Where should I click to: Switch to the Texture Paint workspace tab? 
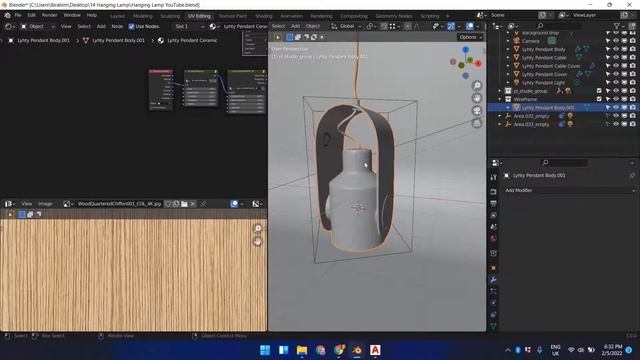point(233,16)
